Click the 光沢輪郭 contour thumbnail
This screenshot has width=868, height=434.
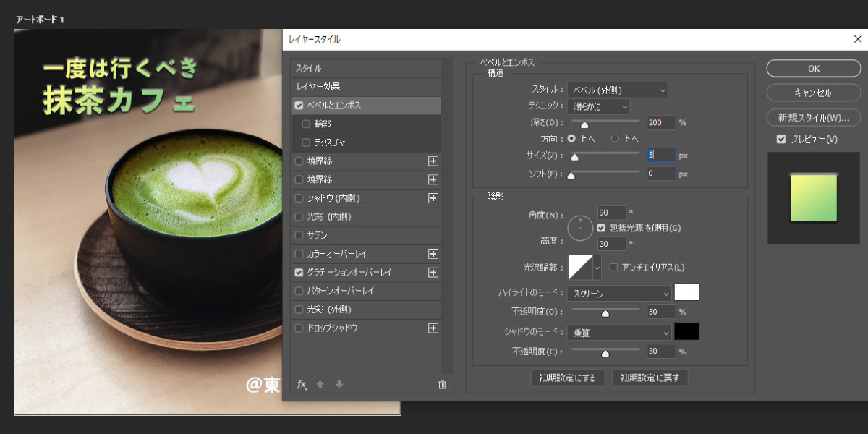point(581,268)
